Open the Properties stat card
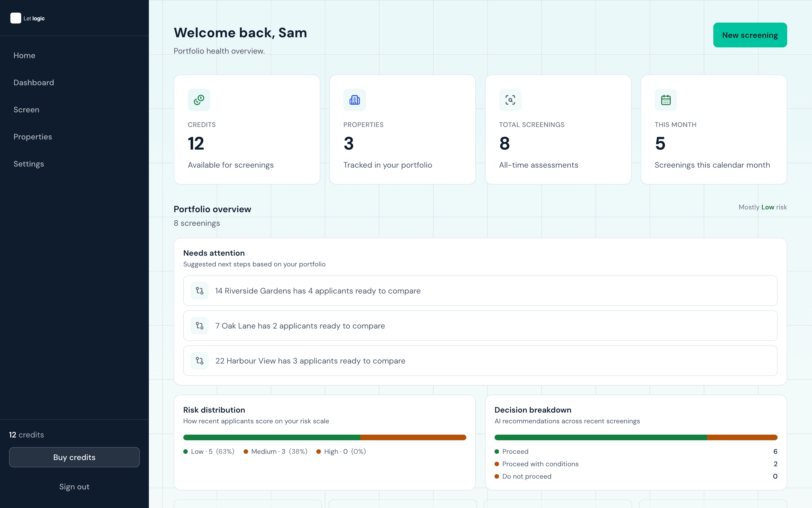The width and height of the screenshot is (812, 508). coord(403,130)
